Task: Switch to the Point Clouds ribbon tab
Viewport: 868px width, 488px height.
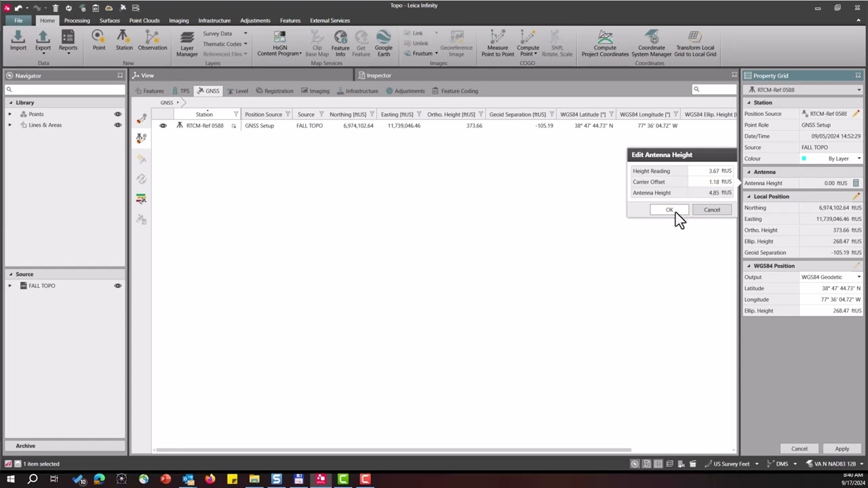Action: pyautogui.click(x=144, y=20)
